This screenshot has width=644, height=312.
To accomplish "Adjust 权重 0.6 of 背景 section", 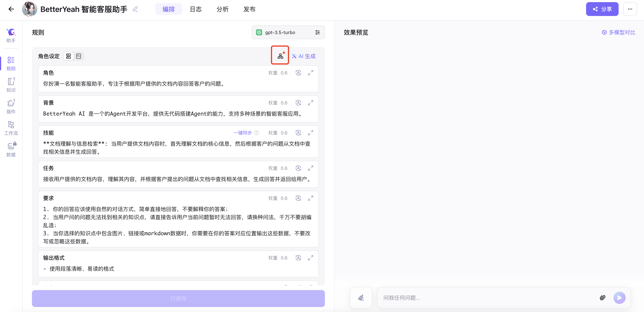I will coord(278,103).
